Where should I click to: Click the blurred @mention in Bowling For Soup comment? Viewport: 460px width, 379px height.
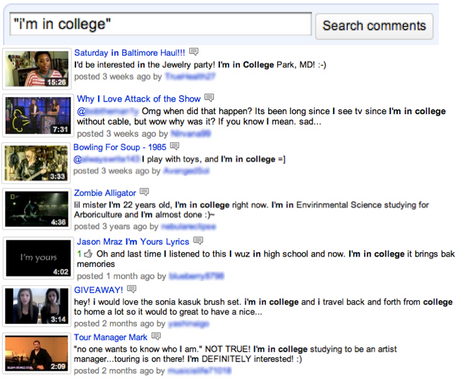click(107, 159)
